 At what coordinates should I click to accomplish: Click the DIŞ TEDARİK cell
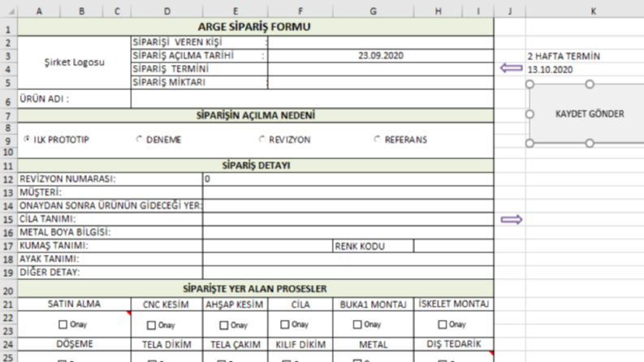coord(453,344)
